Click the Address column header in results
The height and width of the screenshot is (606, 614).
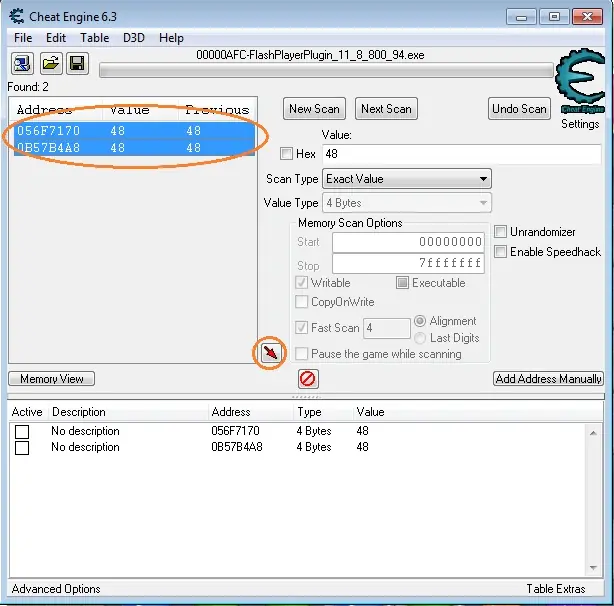point(45,110)
